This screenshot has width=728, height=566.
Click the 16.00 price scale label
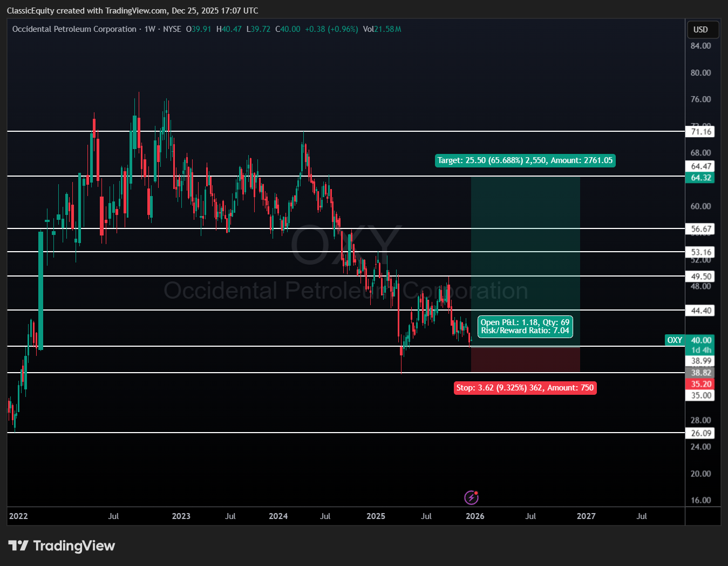point(701,500)
